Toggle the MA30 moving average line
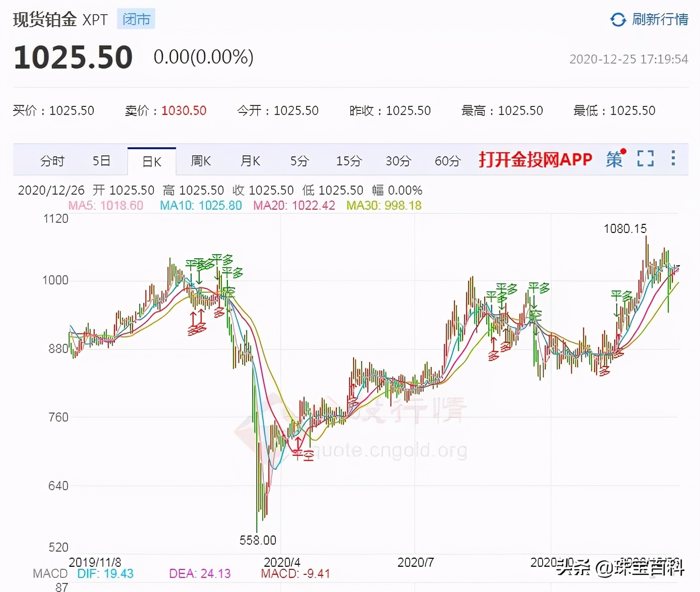This screenshot has width=700, height=592. pyautogui.click(x=384, y=205)
